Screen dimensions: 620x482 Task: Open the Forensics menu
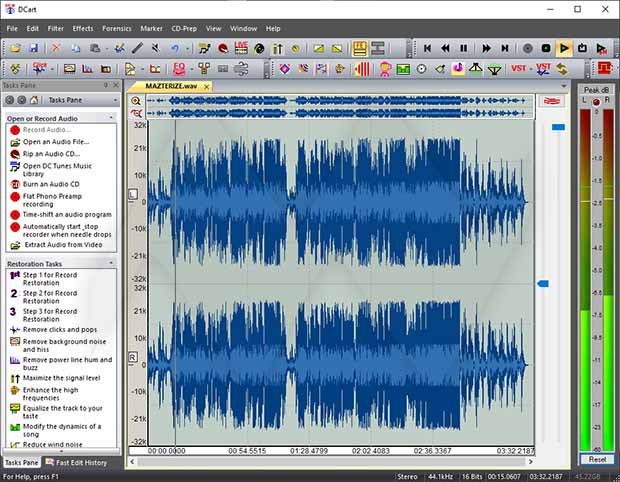pos(117,28)
